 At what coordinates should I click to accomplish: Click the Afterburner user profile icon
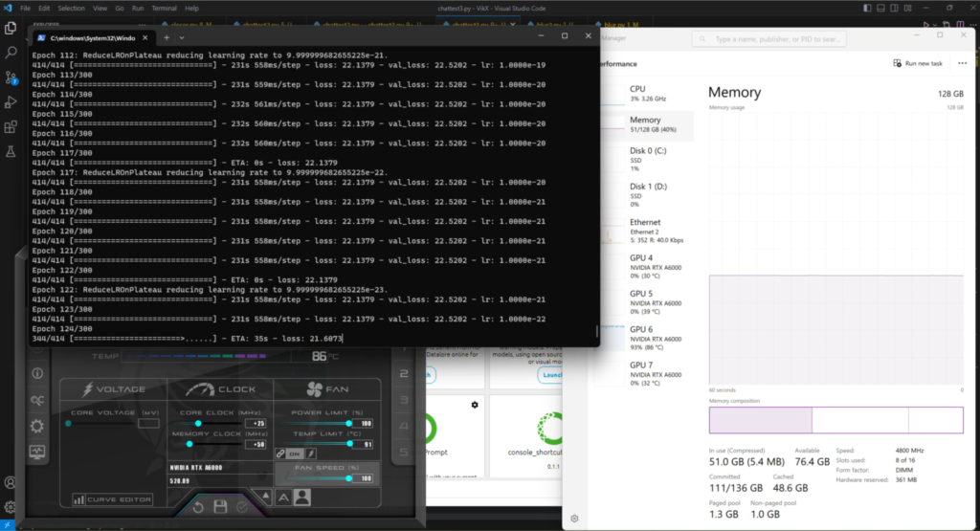302,497
